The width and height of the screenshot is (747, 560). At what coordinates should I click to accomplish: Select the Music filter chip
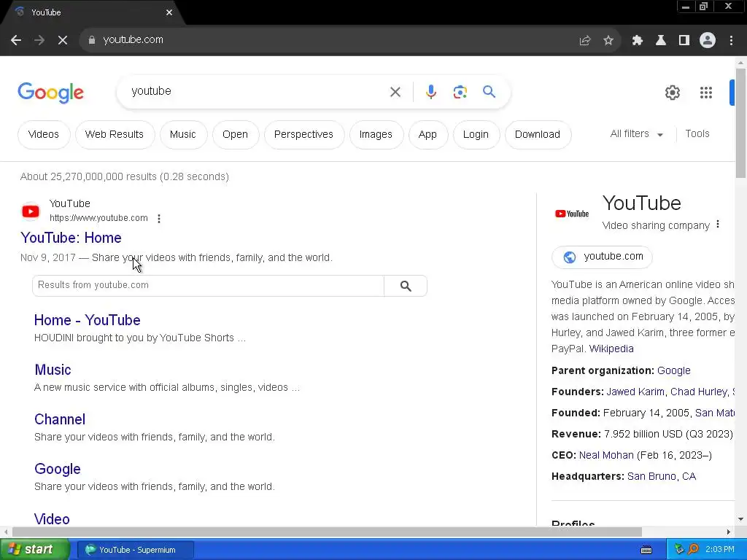click(x=183, y=135)
